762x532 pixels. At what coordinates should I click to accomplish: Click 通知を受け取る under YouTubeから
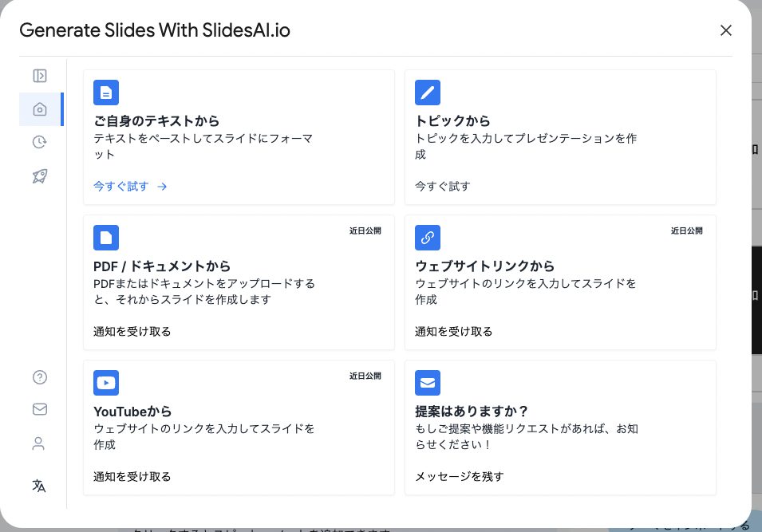pos(132,477)
